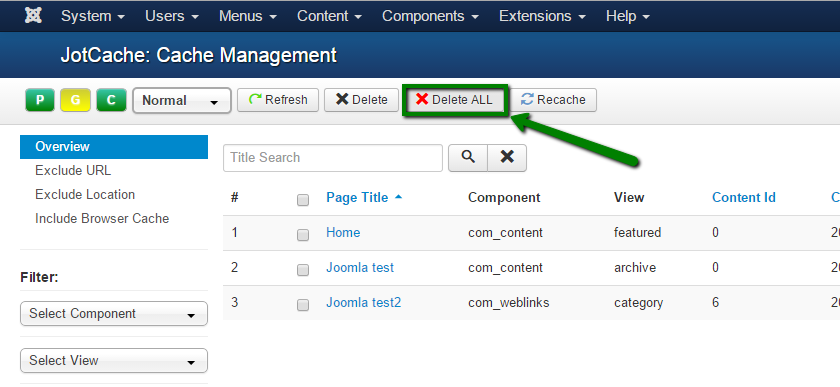Click in the Title Search field
This screenshot has height=387, width=840.
(x=333, y=158)
